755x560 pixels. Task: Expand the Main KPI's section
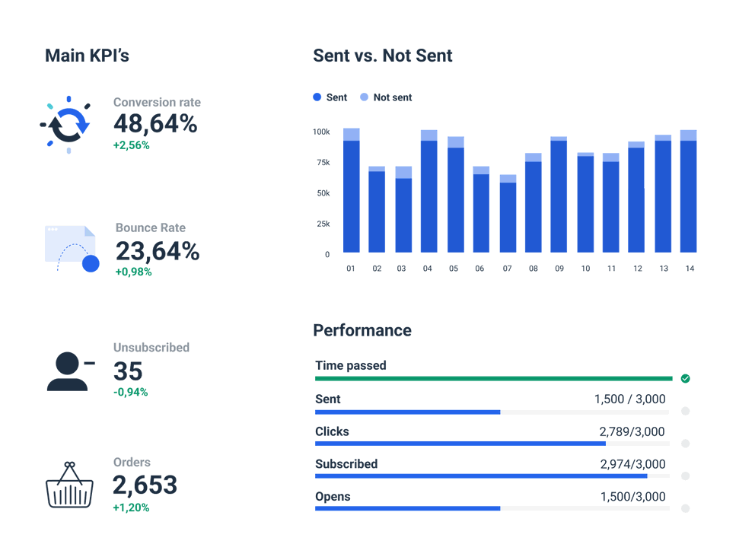click(x=88, y=55)
